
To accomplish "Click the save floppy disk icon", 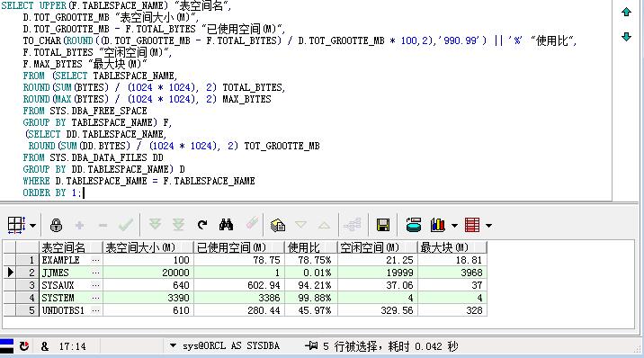I will click(x=383, y=225).
